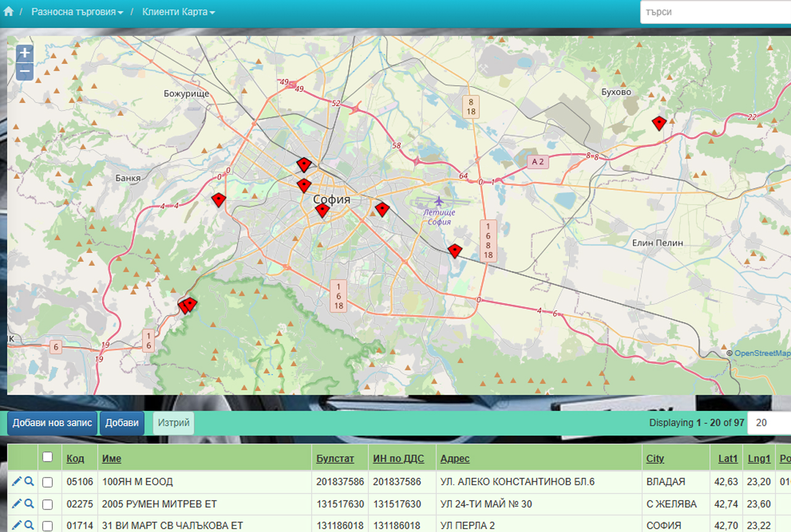Check the box for row 02275

[x=48, y=504]
